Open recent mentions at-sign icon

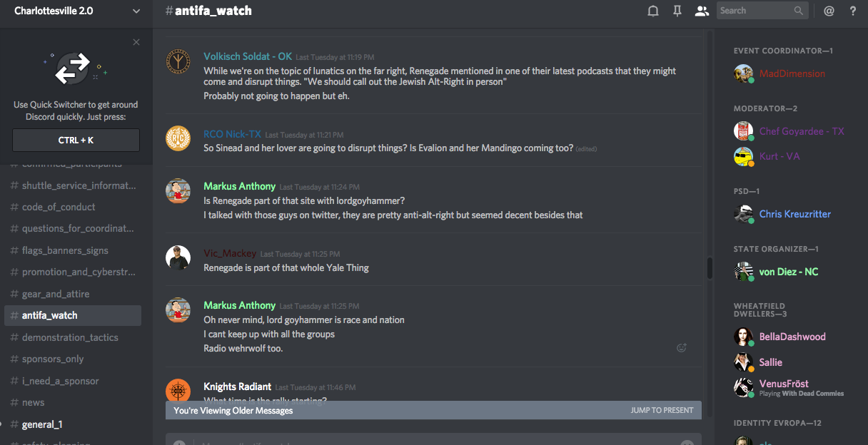tap(829, 11)
